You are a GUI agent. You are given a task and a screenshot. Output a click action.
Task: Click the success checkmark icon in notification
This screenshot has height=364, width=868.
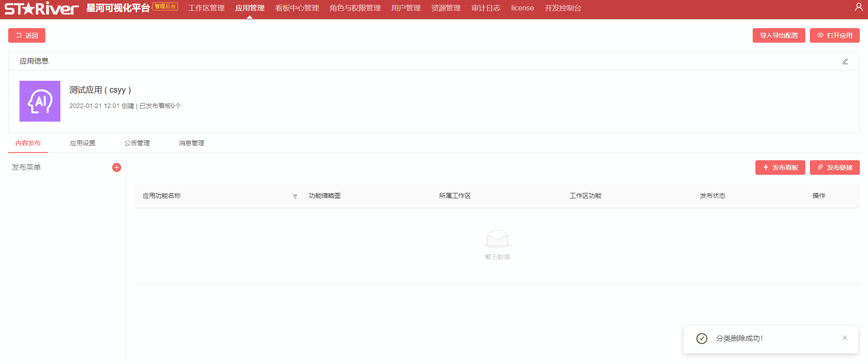[701, 339]
